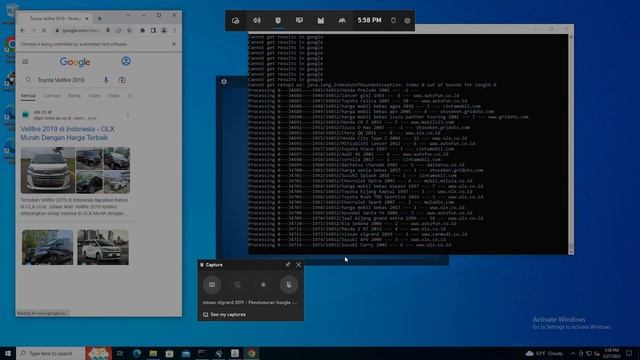The image size is (640, 360).
Task: Click taskbar search box
Action: tap(51, 353)
